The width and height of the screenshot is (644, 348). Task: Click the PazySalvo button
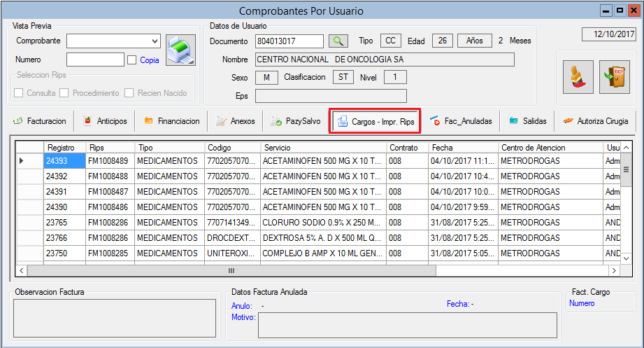[296, 121]
